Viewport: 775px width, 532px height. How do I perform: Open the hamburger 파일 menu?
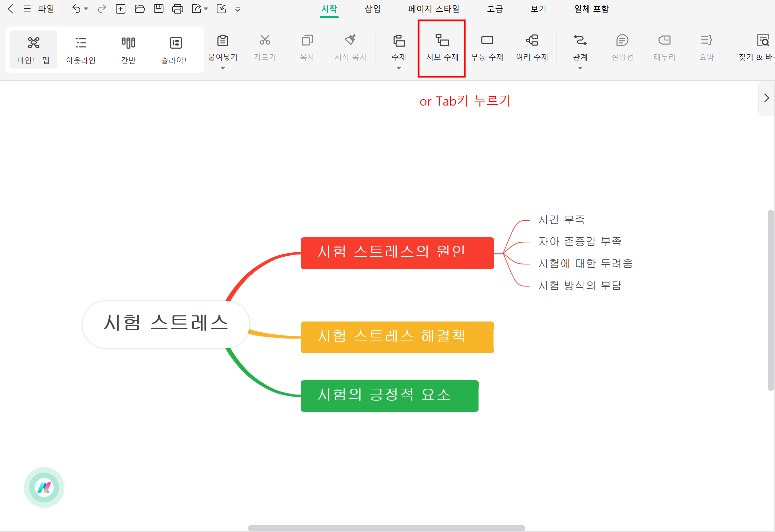click(39, 9)
